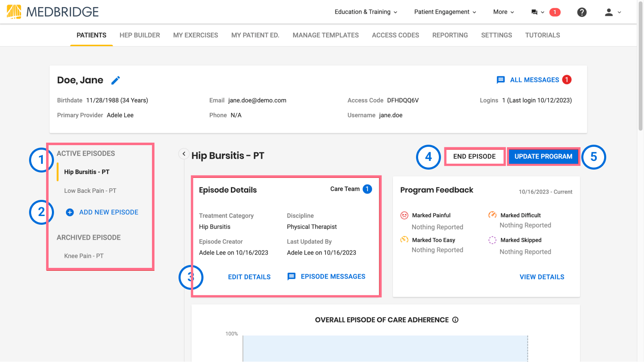Screen dimensions: 644x362
Task: Open the Reporting tab
Action: pyautogui.click(x=450, y=35)
